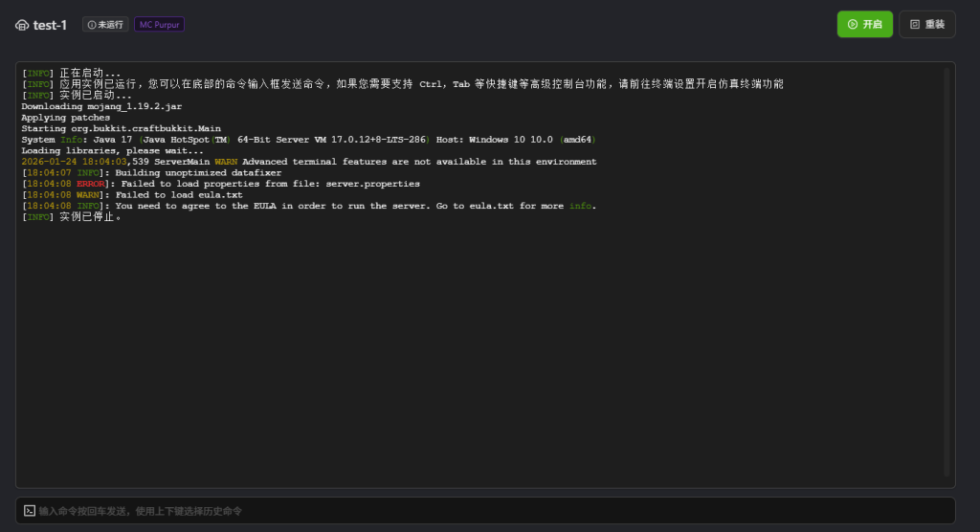Click the yellow WARN label on eula.txt line
This screenshot has height=532, width=980.
coord(91,194)
